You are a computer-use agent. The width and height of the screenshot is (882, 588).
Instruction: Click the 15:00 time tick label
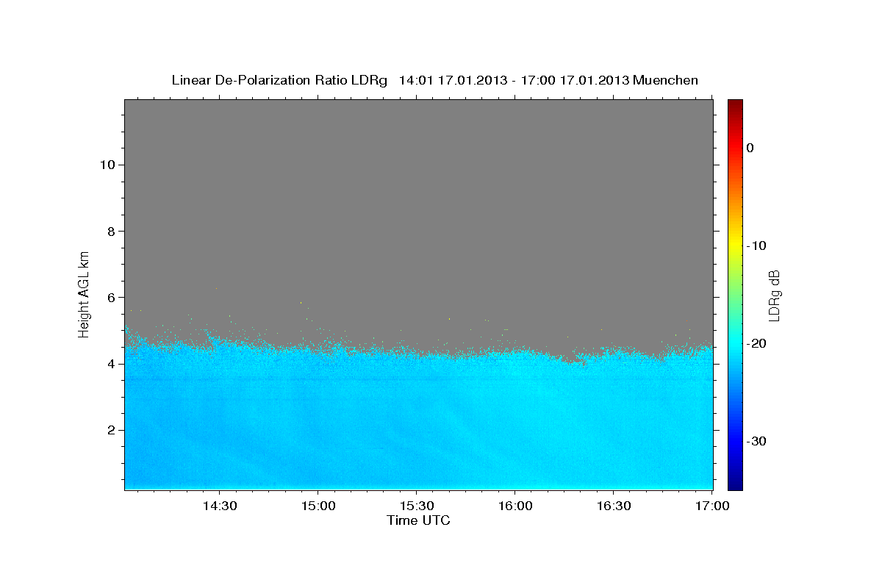318,506
